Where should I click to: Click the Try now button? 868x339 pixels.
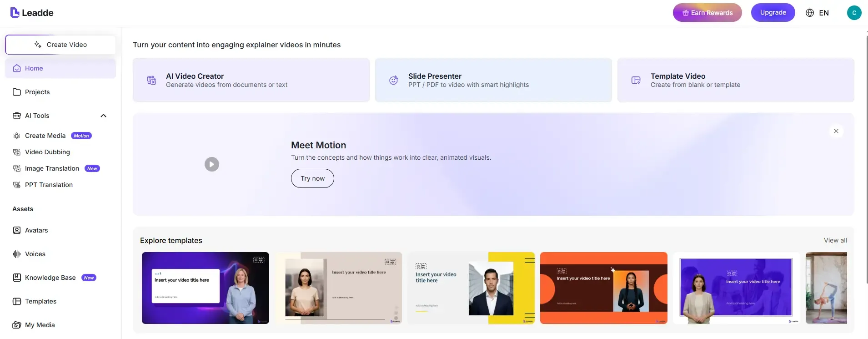coord(312,178)
